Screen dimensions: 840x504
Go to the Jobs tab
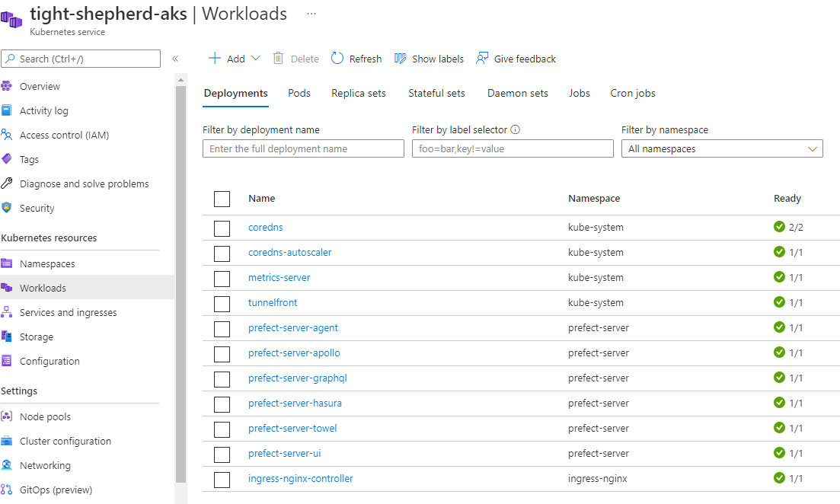pyautogui.click(x=579, y=93)
